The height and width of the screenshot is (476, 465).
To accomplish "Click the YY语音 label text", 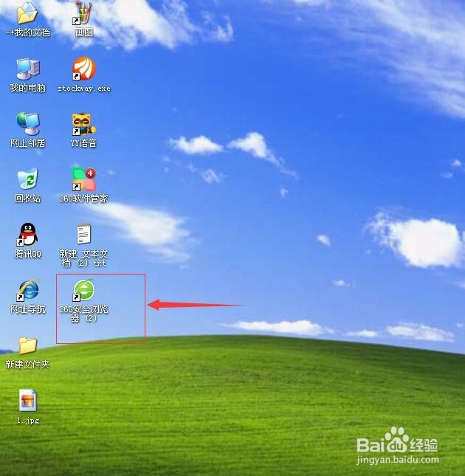I will (x=83, y=143).
